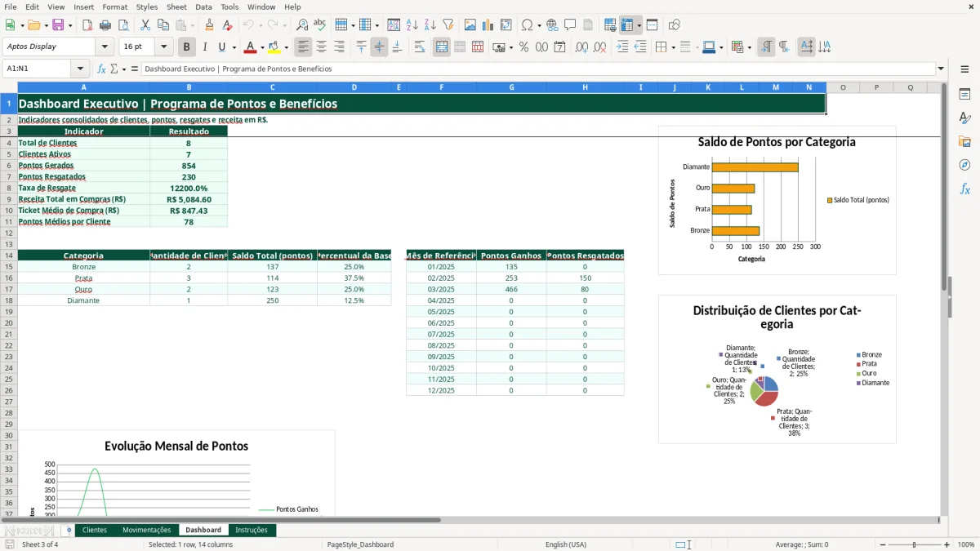Screen dimensions: 980x551
Task: Open Print Preview from the toolbar
Action: point(122,25)
